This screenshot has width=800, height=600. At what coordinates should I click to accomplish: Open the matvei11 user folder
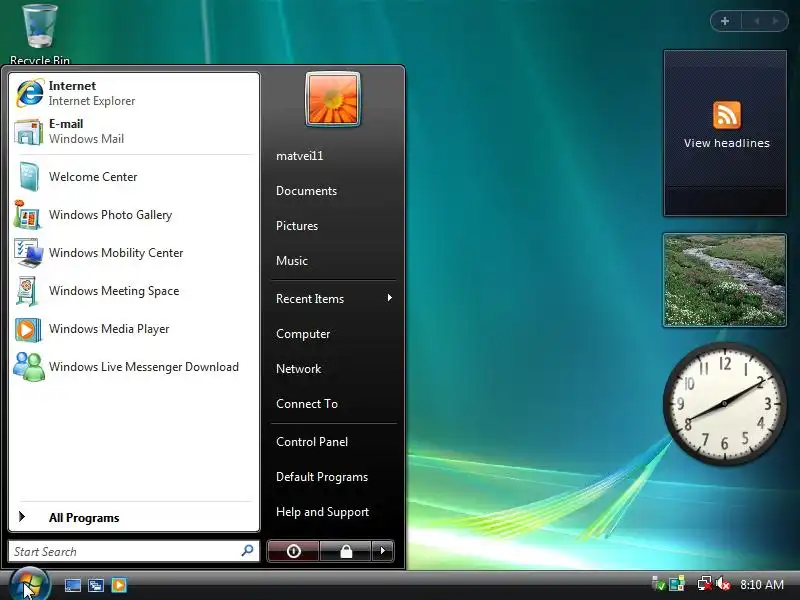pyautogui.click(x=333, y=156)
